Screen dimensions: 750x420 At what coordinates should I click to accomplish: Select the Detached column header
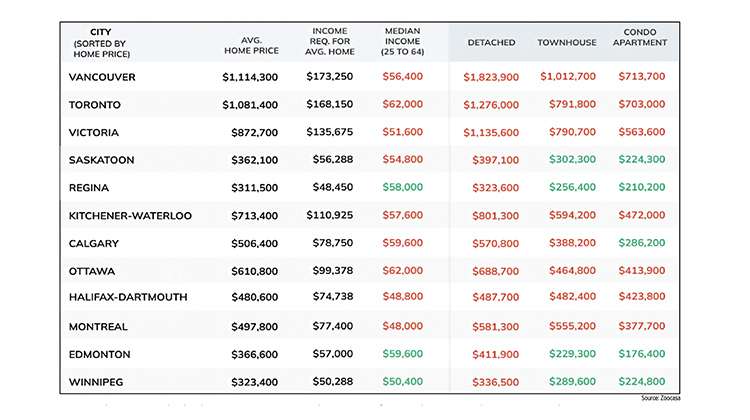point(491,43)
